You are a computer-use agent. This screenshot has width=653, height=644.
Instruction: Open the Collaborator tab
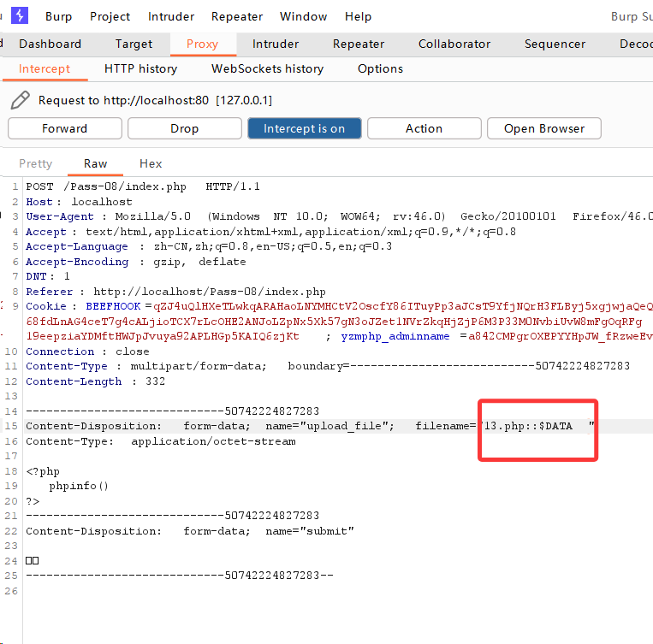[454, 44]
